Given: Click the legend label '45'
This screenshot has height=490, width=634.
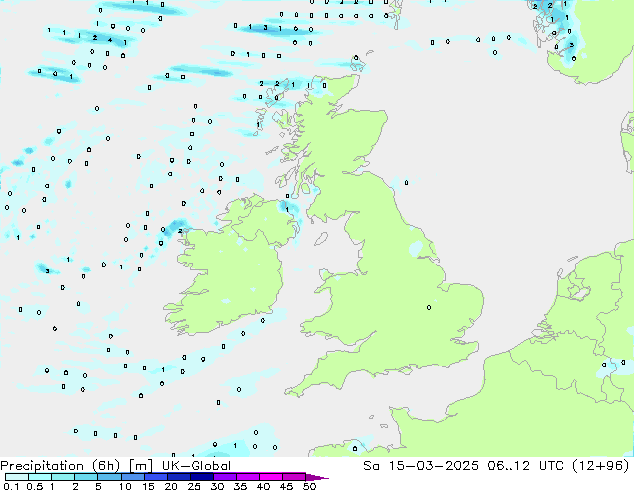Looking at the screenshot, I should tap(286, 486).
